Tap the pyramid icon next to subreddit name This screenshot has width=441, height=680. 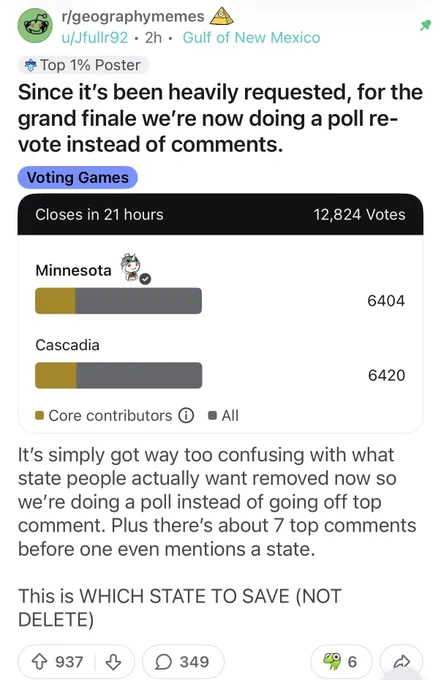(222, 16)
